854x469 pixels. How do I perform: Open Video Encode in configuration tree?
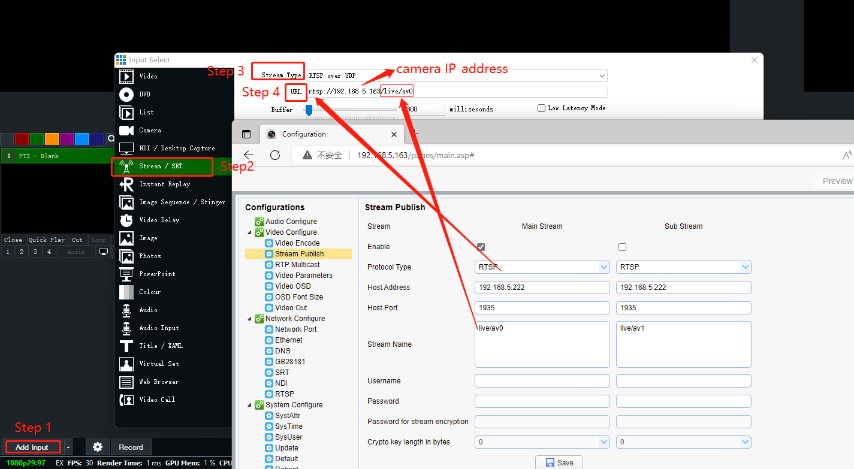pyautogui.click(x=297, y=243)
